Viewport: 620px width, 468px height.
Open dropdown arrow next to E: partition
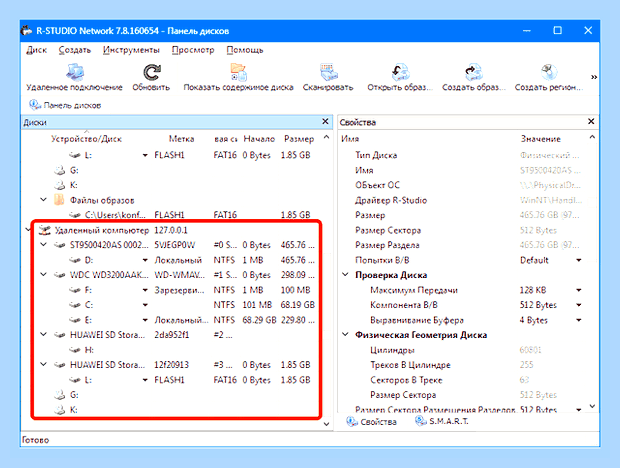tap(145, 320)
